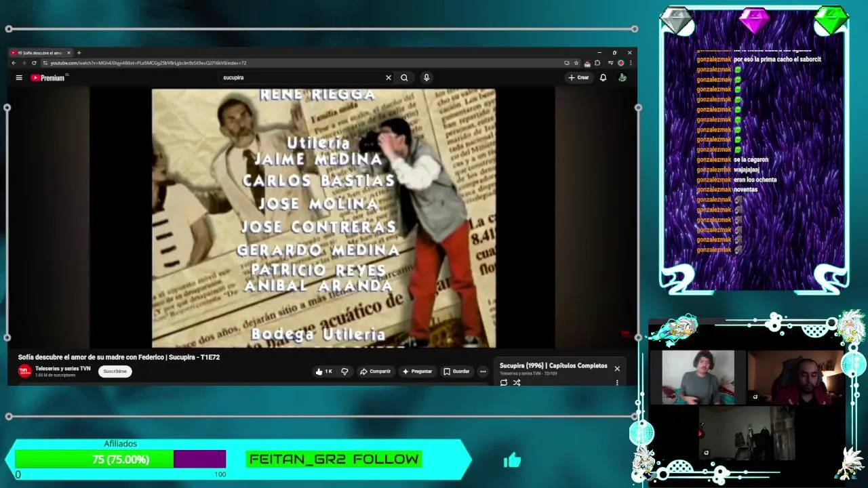Toggle playlist loop
The height and width of the screenshot is (488, 868).
pyautogui.click(x=504, y=383)
